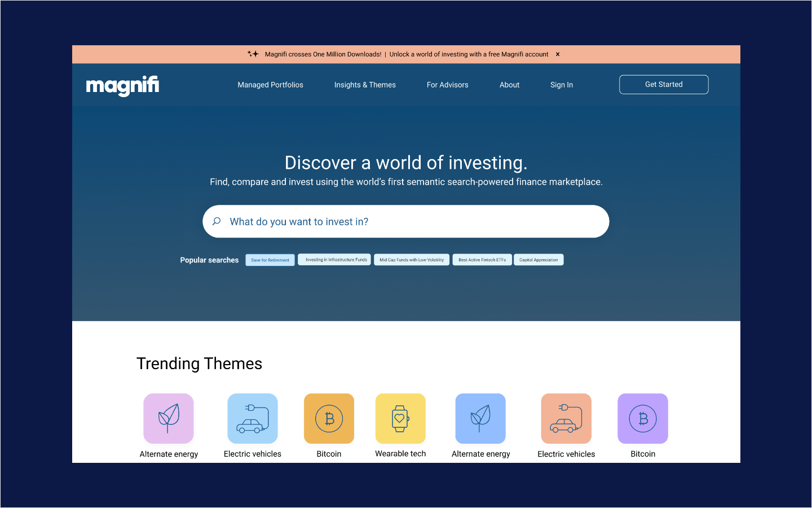Click the Get Started button
This screenshot has width=812, height=508.
tap(664, 85)
